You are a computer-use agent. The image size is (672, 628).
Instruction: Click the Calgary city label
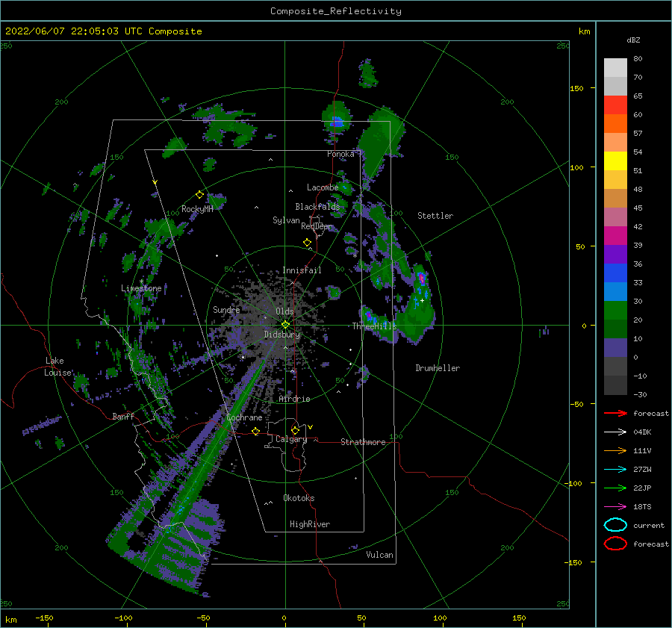[291, 439]
